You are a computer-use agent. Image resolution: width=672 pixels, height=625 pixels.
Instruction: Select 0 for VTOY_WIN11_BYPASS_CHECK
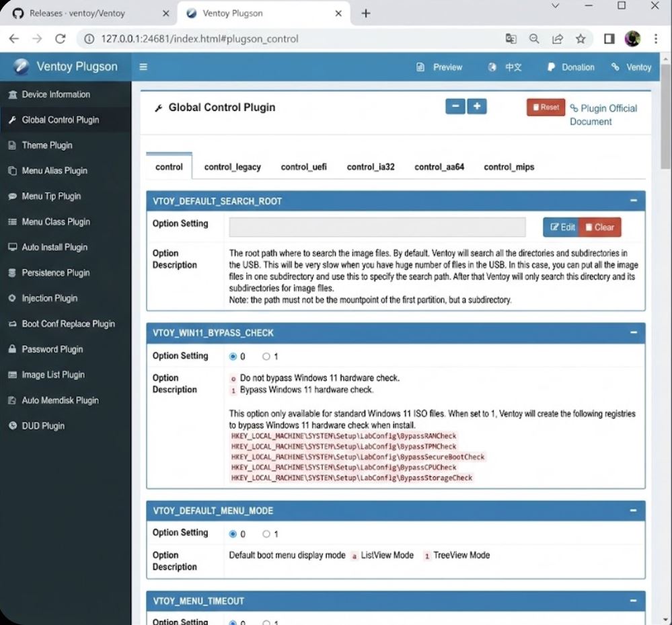(233, 357)
